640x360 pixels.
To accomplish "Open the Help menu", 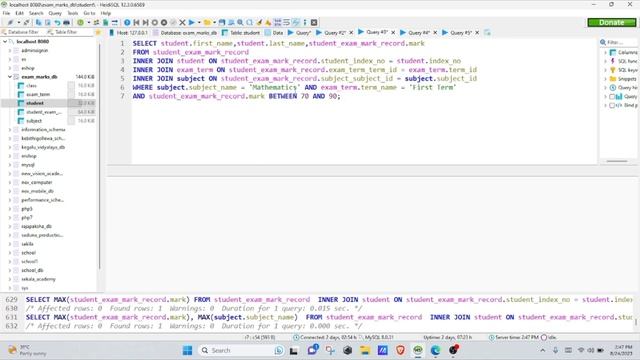I will coord(106,13).
